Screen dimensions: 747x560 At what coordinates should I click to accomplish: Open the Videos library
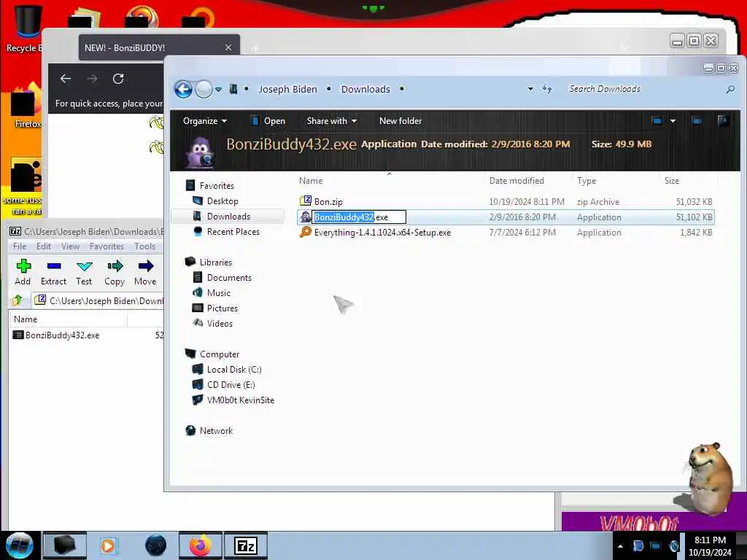click(x=220, y=323)
